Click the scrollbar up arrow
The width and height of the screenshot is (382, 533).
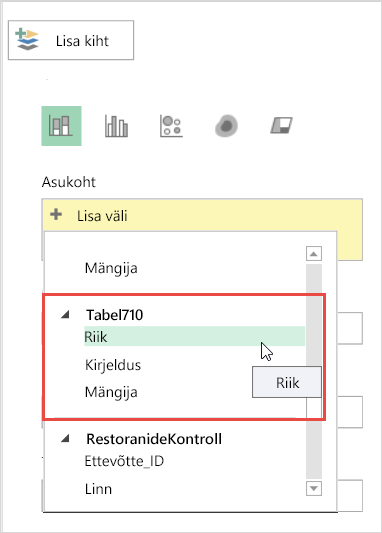(314, 254)
